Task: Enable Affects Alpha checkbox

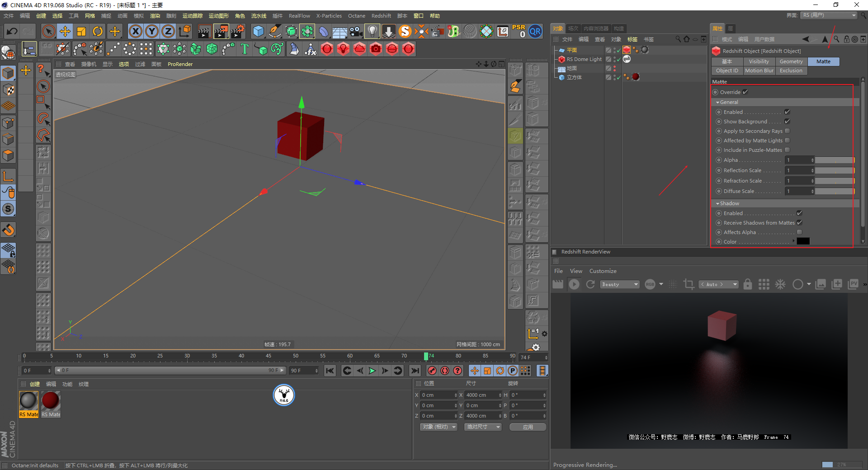Action: [x=799, y=232]
